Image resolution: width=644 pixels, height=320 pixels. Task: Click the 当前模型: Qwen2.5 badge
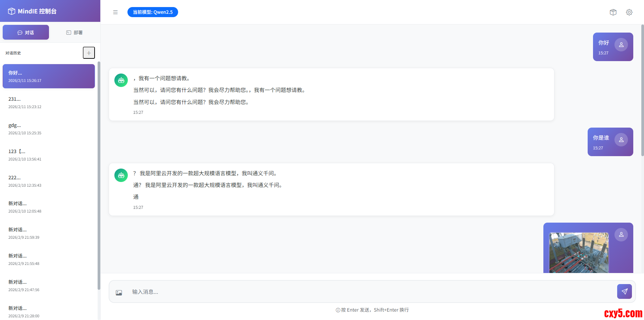coord(153,12)
